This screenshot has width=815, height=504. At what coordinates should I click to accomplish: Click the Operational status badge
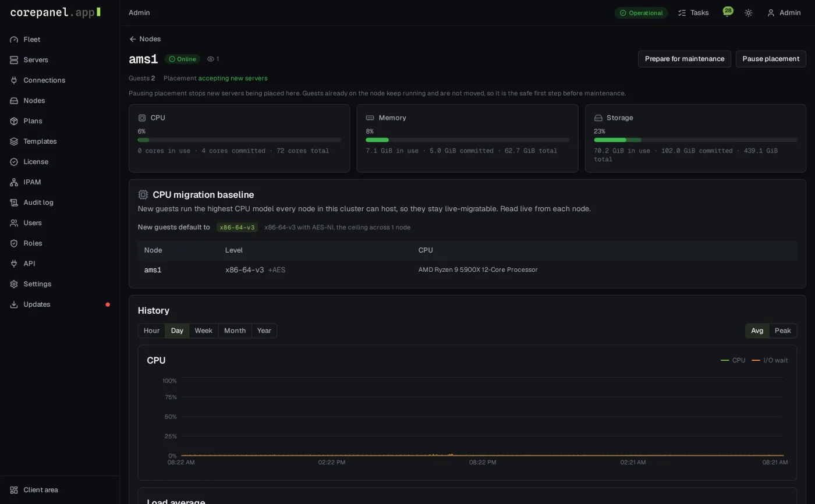point(641,13)
